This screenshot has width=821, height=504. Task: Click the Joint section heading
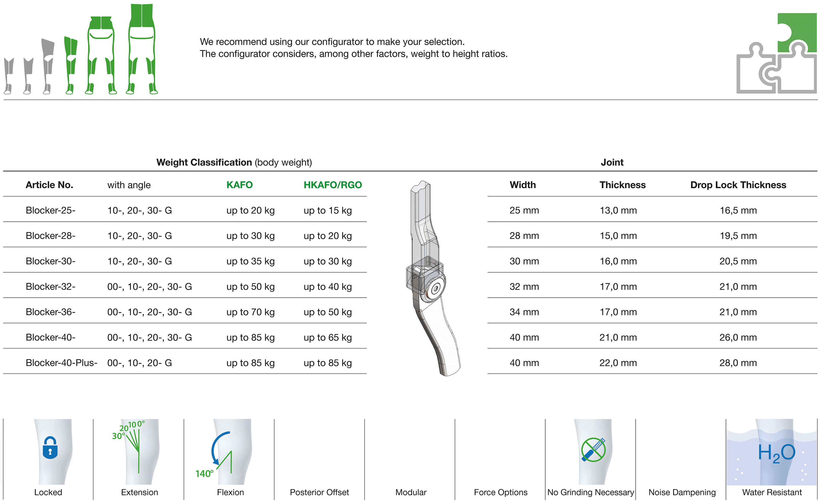(x=612, y=162)
